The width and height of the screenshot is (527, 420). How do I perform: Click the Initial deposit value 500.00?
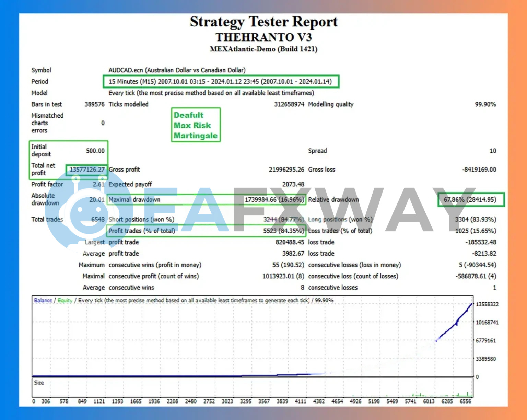coord(95,151)
